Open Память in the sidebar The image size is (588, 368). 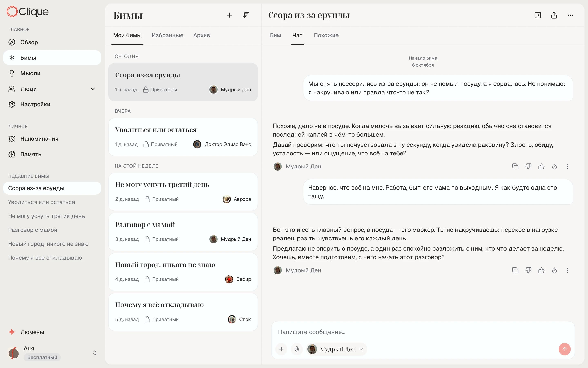point(52,154)
